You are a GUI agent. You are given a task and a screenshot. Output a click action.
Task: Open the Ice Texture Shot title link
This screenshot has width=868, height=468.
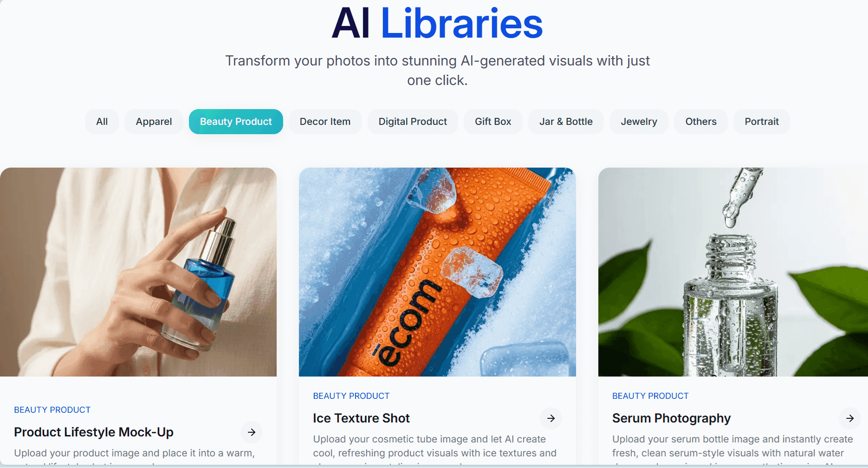click(361, 418)
